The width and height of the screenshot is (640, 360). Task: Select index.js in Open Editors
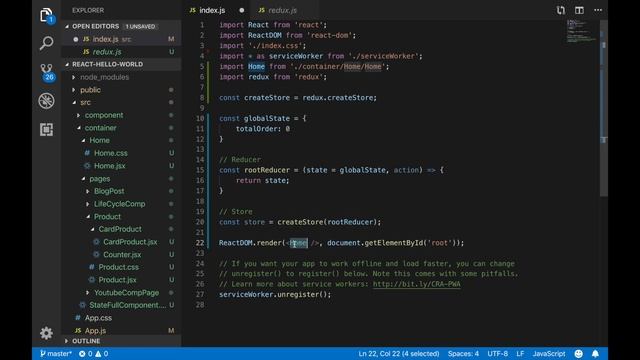tap(121, 39)
